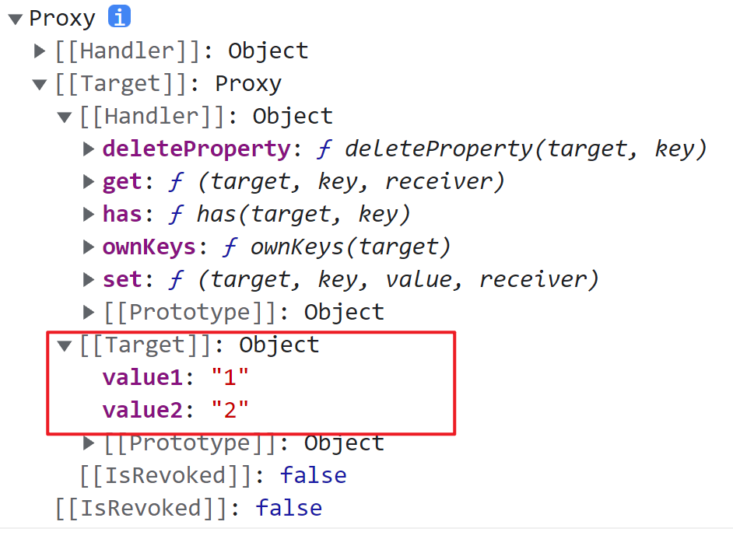This screenshot has width=733, height=560.
Task: Collapse the top-level Proxy object
Action: click(x=15, y=19)
